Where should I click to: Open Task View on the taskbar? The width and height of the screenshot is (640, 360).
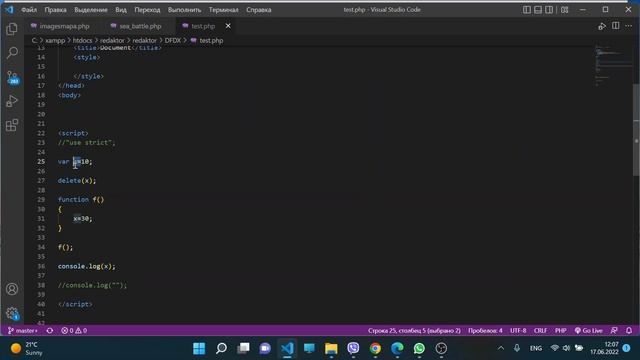pos(243,348)
